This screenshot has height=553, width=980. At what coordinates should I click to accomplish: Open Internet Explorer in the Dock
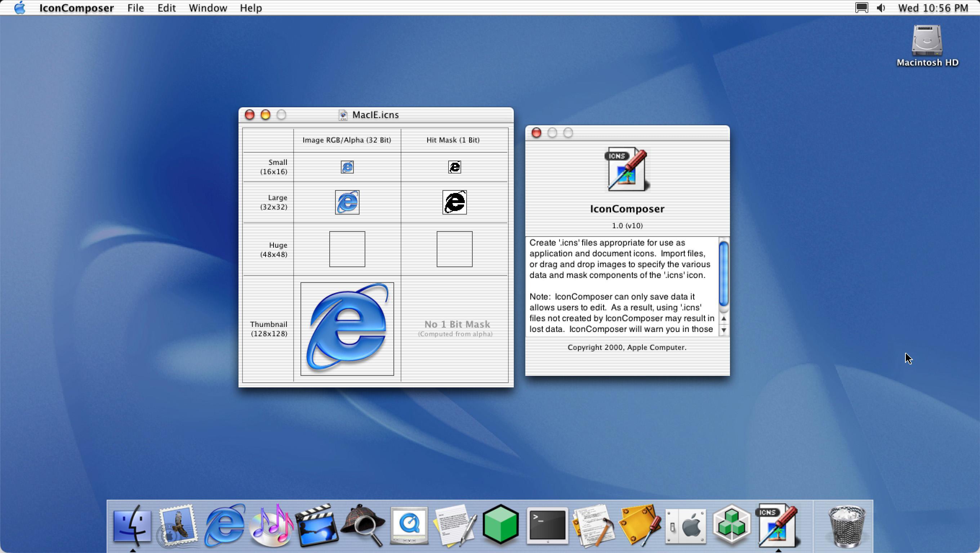(224, 526)
